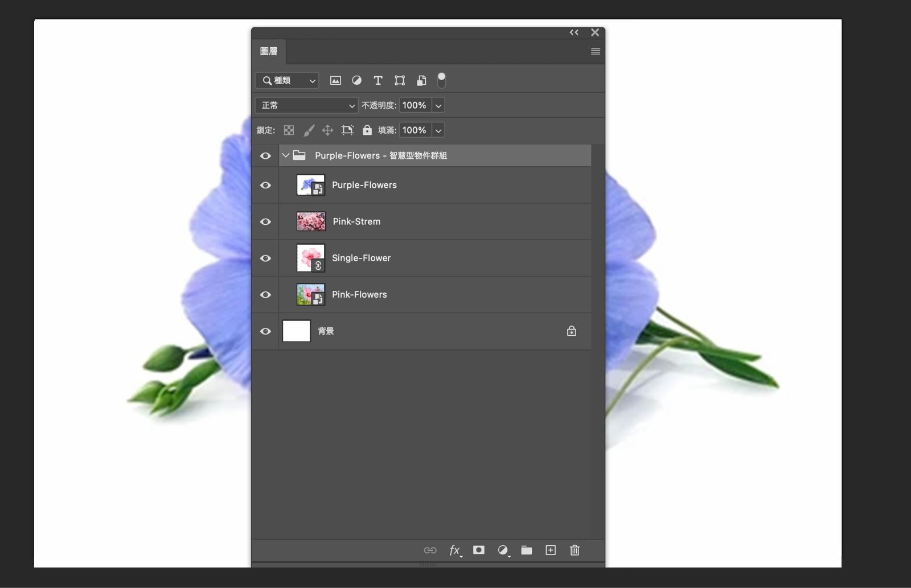Select the Purple-Flowers - 智慧型物件群組 group name
The width and height of the screenshot is (911, 588).
381,155
